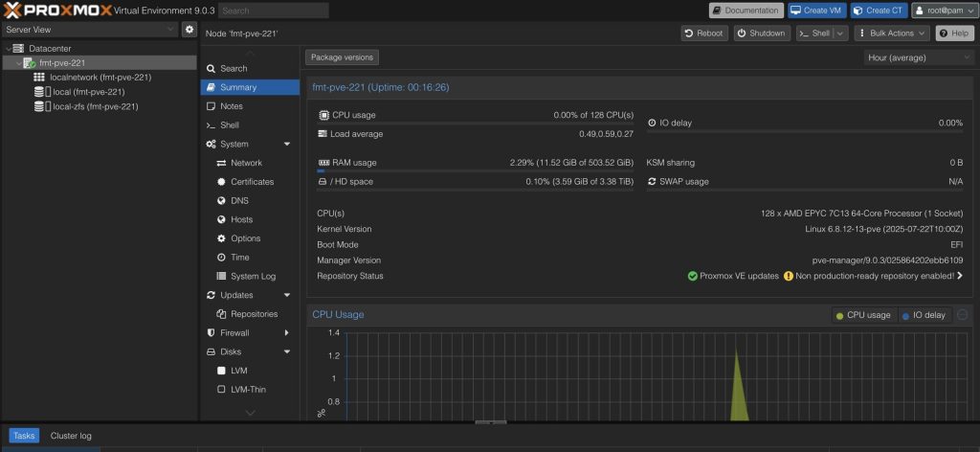Click the Repositories files icon
Image resolution: width=980 pixels, height=452 pixels.
(x=221, y=314)
